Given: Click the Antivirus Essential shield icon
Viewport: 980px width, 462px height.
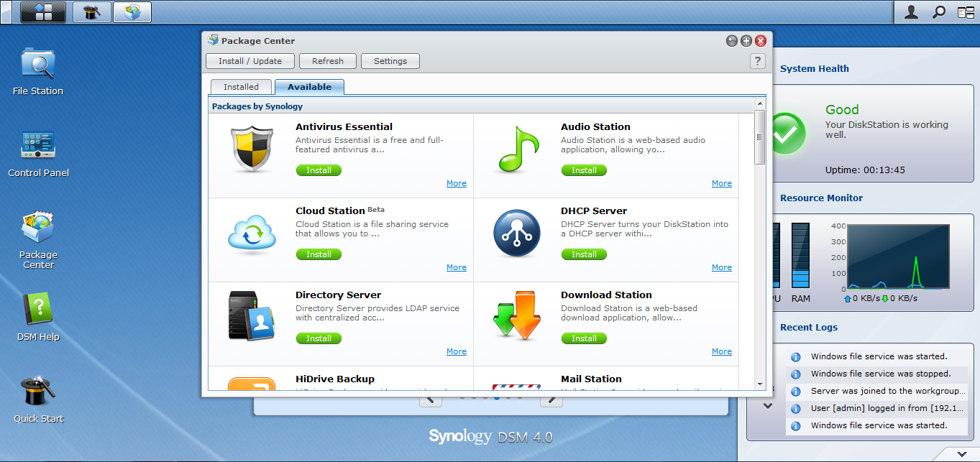Looking at the screenshot, I should [x=252, y=149].
